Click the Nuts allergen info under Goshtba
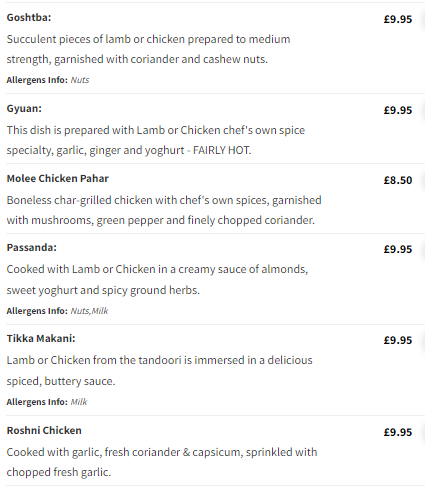The height and width of the screenshot is (487, 425). point(80,80)
